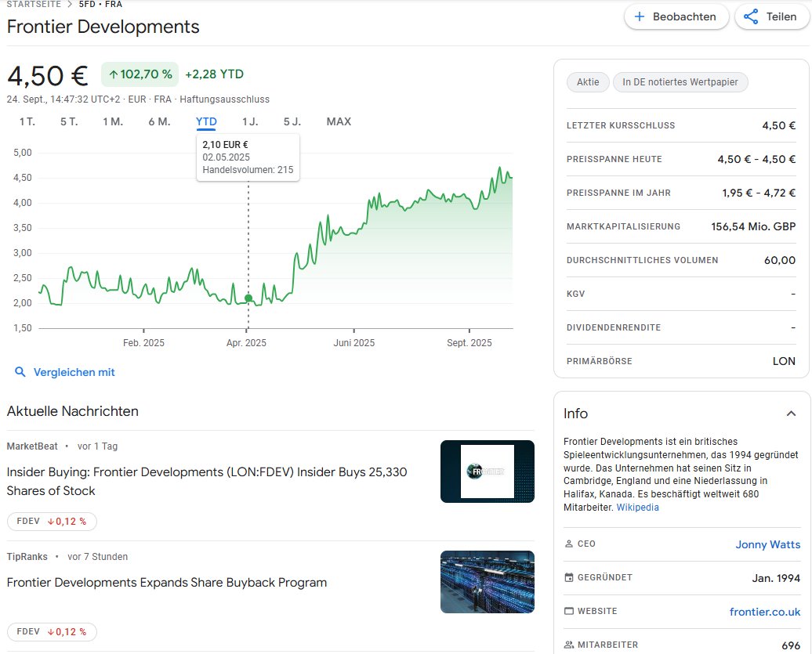This screenshot has height=654, width=812.
Task: Click the Gegründet value Jan. 1994
Action: (x=776, y=578)
